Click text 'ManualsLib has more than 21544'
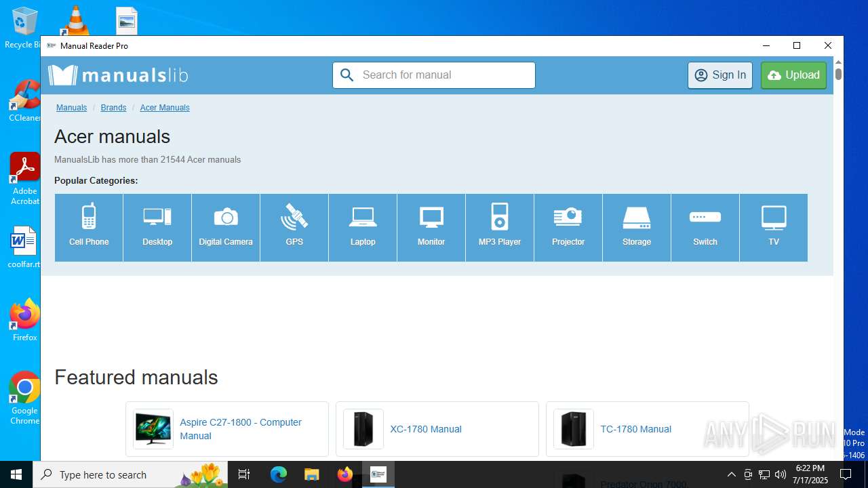Image resolution: width=868 pixels, height=488 pixels. pos(119,160)
